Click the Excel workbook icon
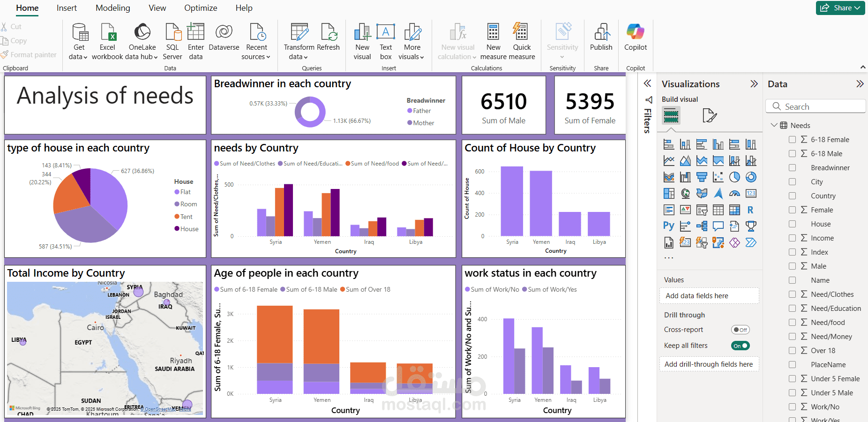 click(x=107, y=32)
